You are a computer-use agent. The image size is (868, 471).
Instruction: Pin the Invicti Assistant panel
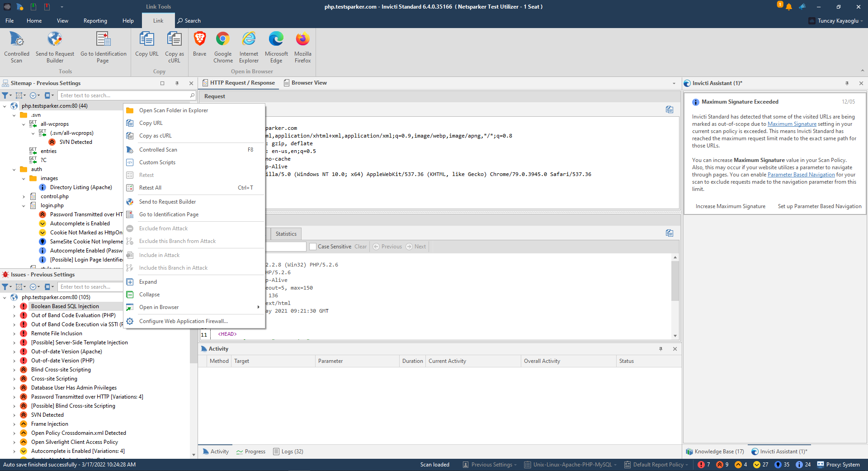847,83
